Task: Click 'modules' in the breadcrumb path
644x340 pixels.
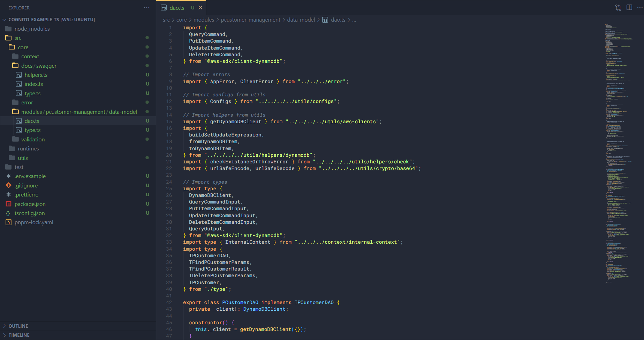Action: click(204, 20)
